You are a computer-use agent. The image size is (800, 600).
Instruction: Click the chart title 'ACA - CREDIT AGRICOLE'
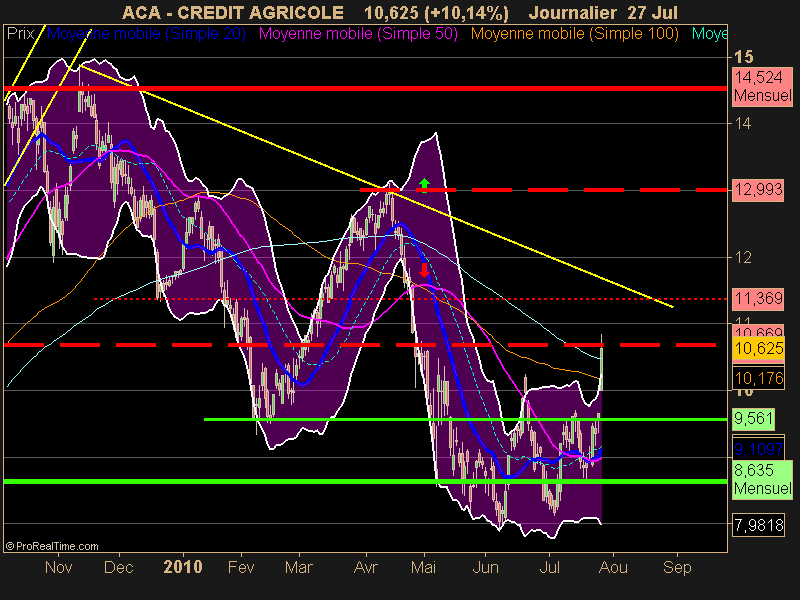[x=233, y=13]
